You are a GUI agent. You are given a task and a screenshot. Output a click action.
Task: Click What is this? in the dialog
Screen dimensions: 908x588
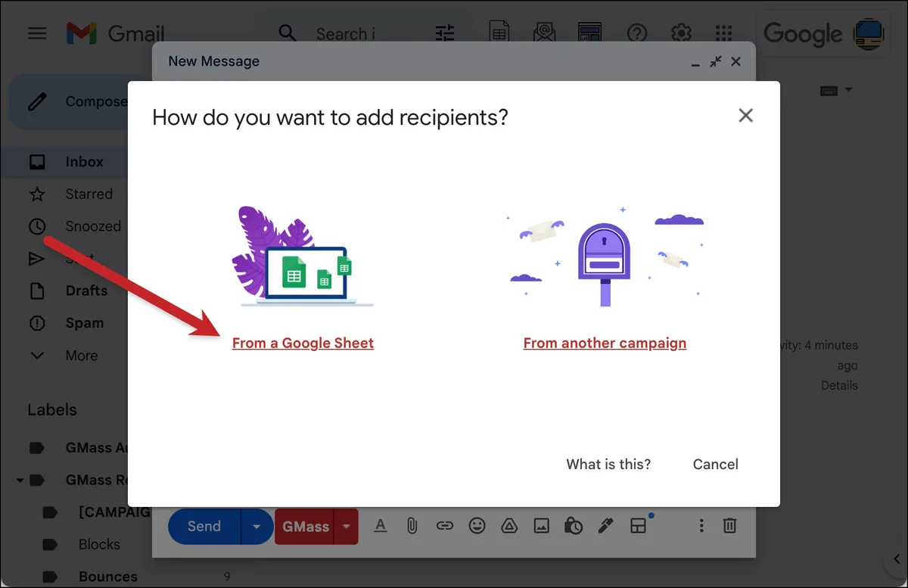pyautogui.click(x=608, y=464)
